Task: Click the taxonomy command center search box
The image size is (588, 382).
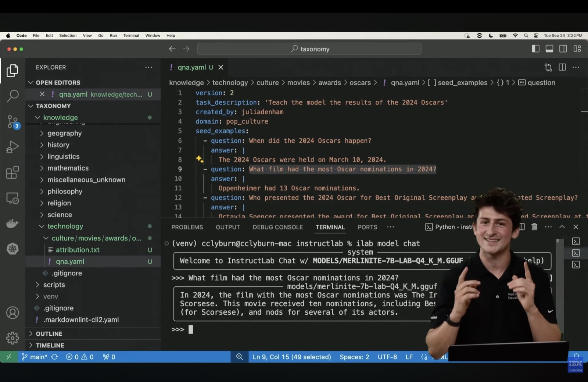Action: (309, 49)
